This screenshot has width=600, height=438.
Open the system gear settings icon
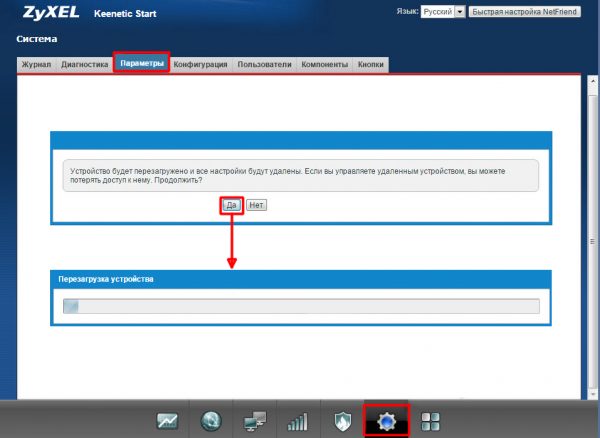tap(386, 421)
